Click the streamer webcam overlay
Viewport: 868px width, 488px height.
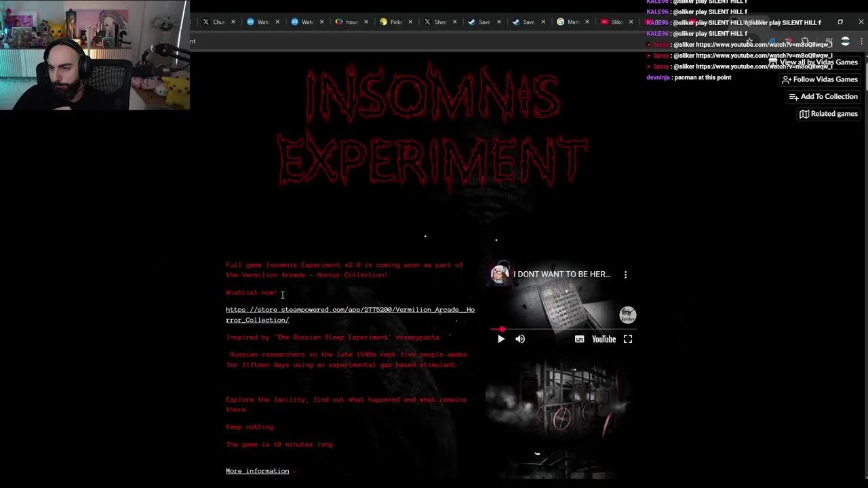pos(95,55)
